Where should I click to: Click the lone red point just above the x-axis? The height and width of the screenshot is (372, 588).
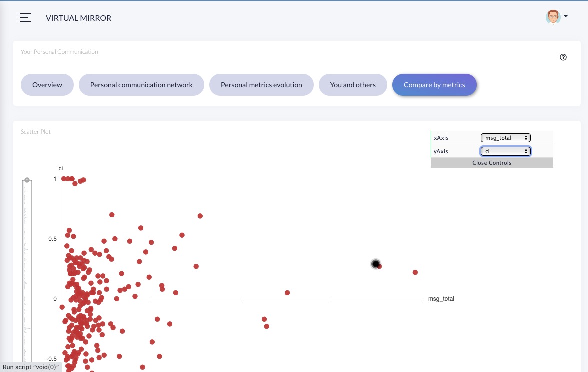click(x=287, y=293)
